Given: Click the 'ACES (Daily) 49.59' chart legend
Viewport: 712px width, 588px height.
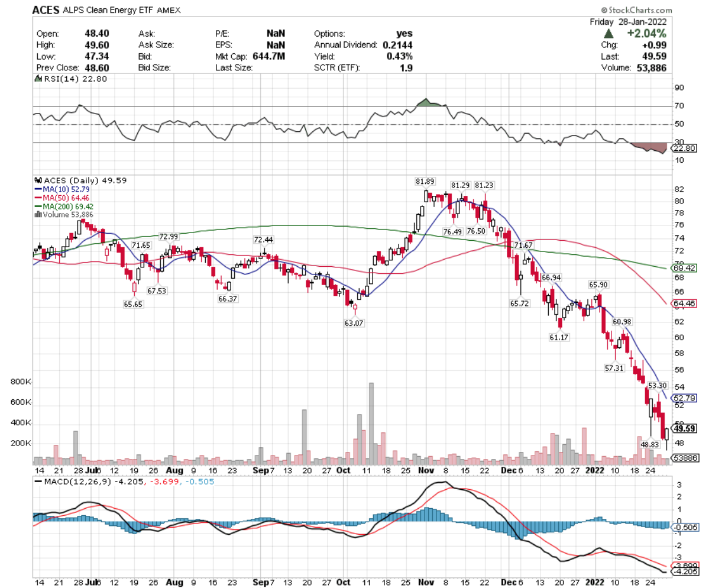Looking at the screenshot, I should tap(82, 180).
